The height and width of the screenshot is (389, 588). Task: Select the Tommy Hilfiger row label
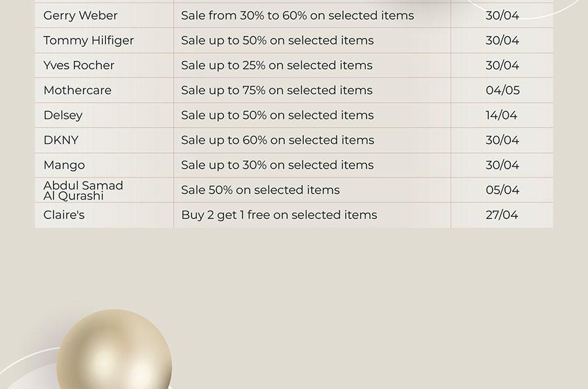pyautogui.click(x=88, y=40)
